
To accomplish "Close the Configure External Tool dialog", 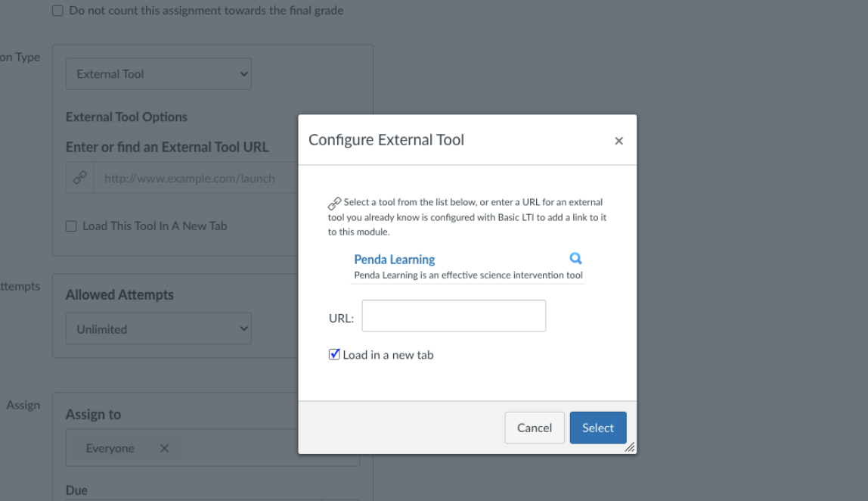I will 619,141.
